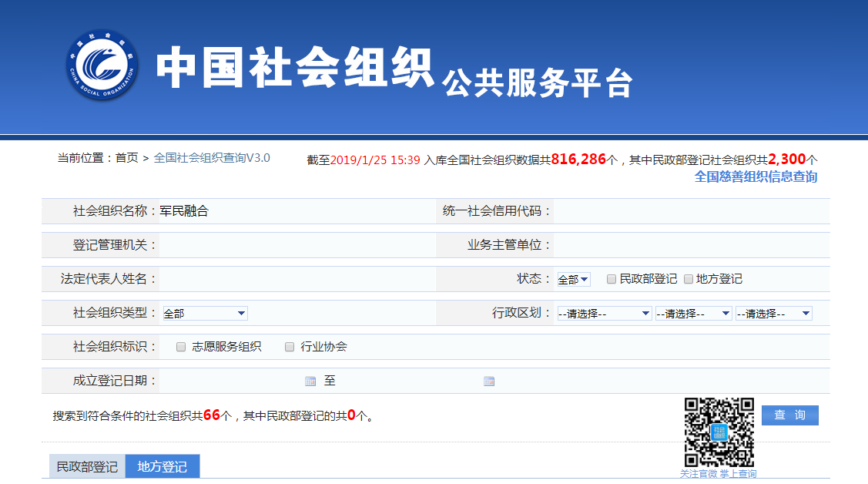Click the end date field after 至
This screenshot has width=868, height=484.
pos(410,381)
